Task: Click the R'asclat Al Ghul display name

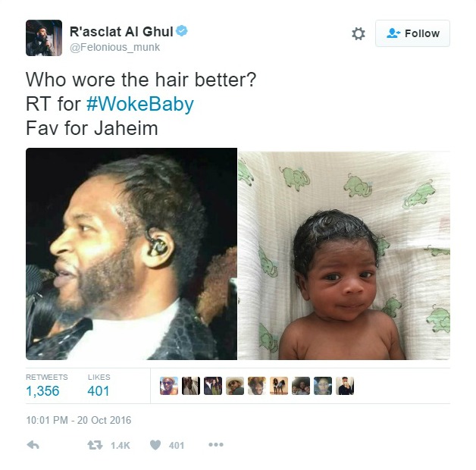Action: pos(121,32)
